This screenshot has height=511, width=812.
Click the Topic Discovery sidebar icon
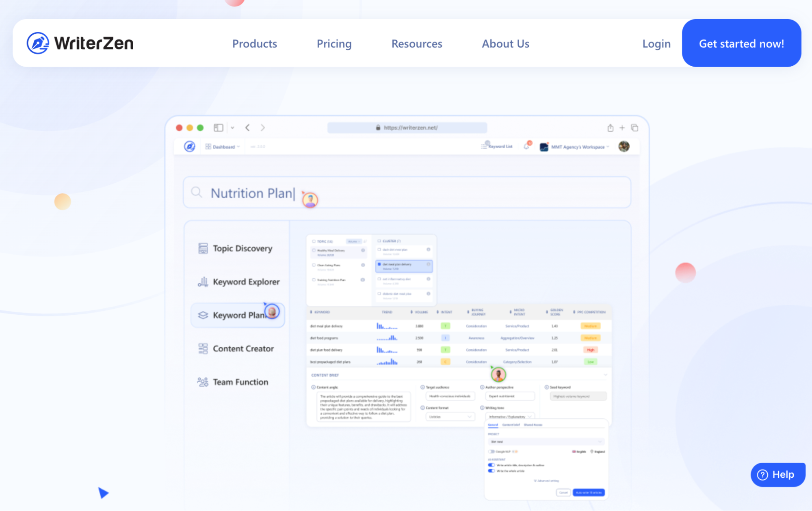click(202, 249)
